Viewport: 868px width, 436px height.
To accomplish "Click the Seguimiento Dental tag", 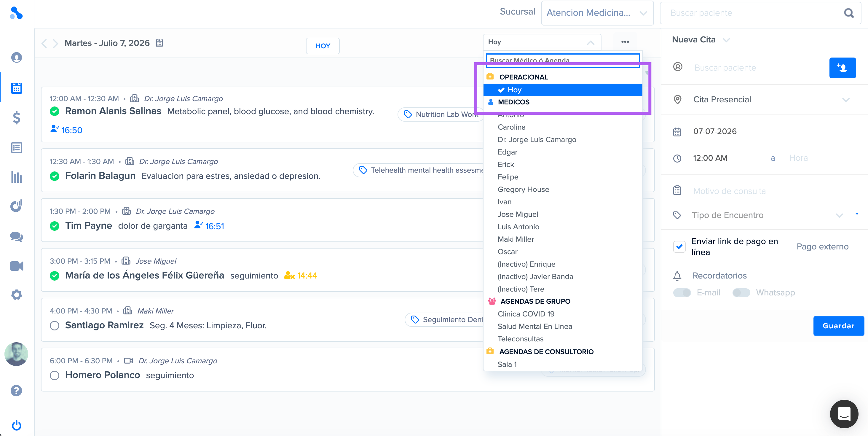I will pyautogui.click(x=444, y=319).
